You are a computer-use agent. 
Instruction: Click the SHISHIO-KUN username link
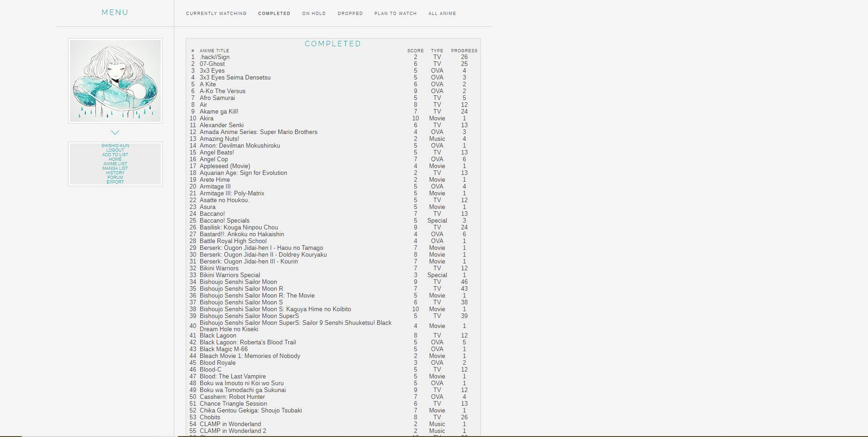tap(115, 146)
